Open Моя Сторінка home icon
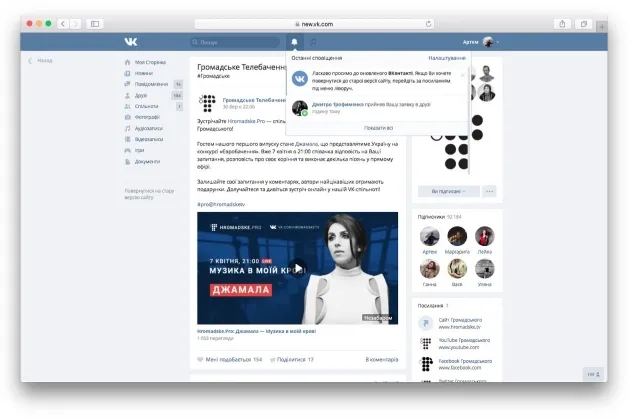Screen dimensions: 628x420 tap(127, 62)
